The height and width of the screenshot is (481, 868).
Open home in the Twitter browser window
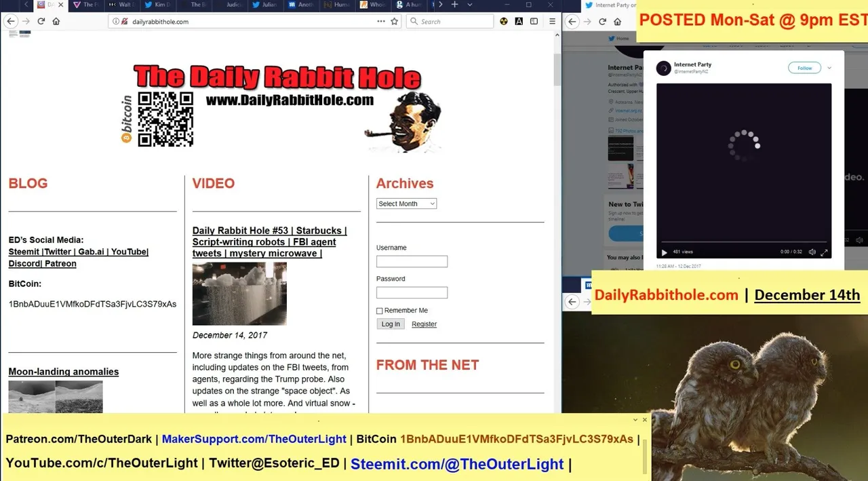click(x=617, y=22)
